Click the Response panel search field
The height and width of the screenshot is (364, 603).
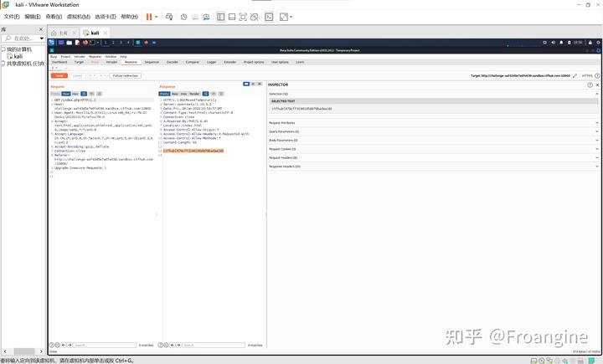[214, 345]
